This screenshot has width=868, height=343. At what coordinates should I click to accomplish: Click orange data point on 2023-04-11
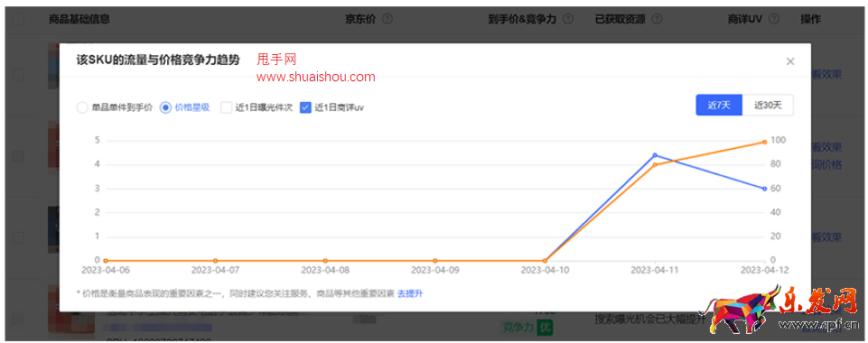(655, 165)
